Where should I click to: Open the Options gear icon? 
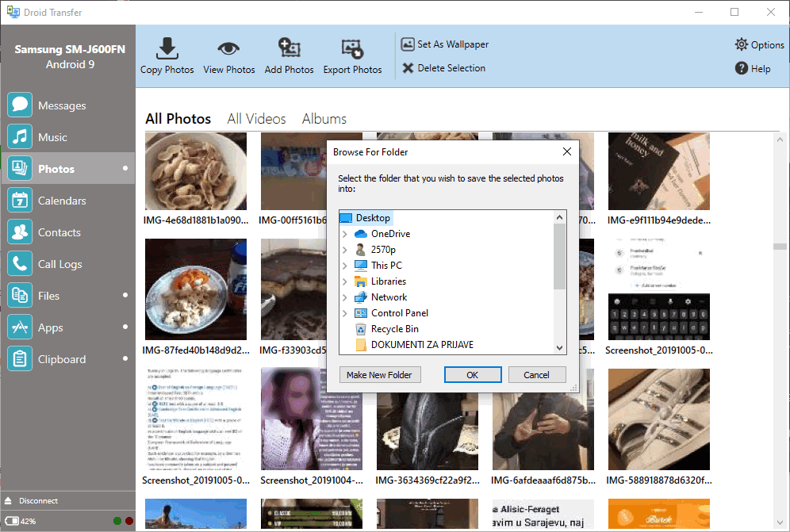click(x=741, y=44)
